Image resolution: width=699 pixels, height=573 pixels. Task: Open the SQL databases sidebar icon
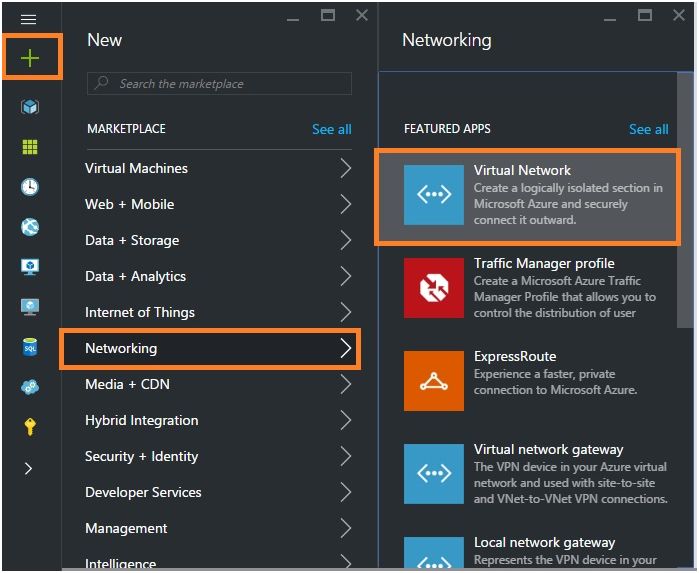(x=30, y=347)
